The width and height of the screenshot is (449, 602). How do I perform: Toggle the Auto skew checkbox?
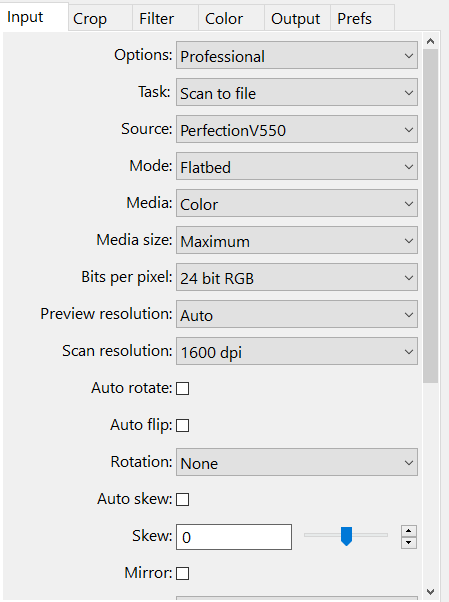click(182, 499)
